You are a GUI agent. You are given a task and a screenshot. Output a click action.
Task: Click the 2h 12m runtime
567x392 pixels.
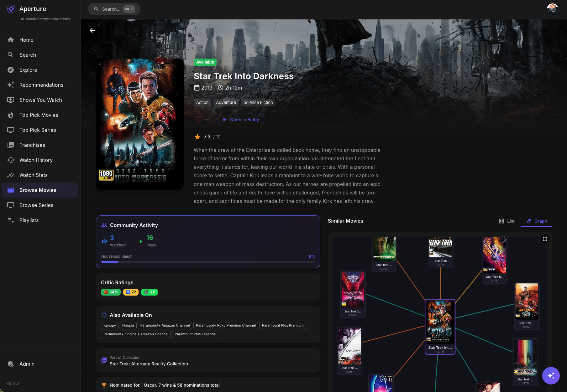pyautogui.click(x=230, y=88)
